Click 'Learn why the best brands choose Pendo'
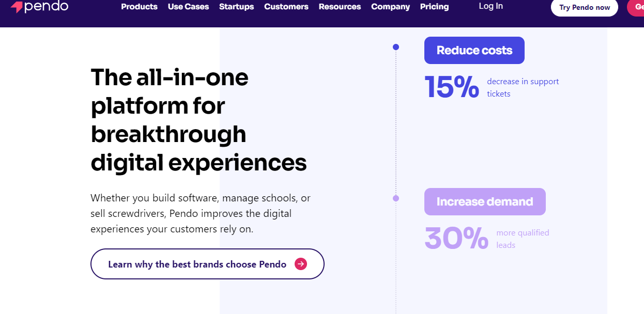Image resolution: width=644 pixels, height=314 pixels. click(x=196, y=264)
